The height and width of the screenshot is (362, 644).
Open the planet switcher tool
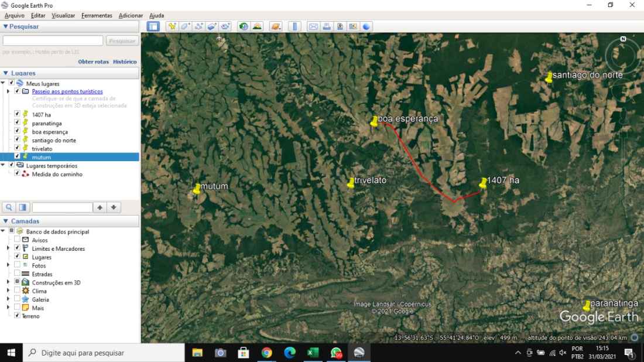(276, 27)
